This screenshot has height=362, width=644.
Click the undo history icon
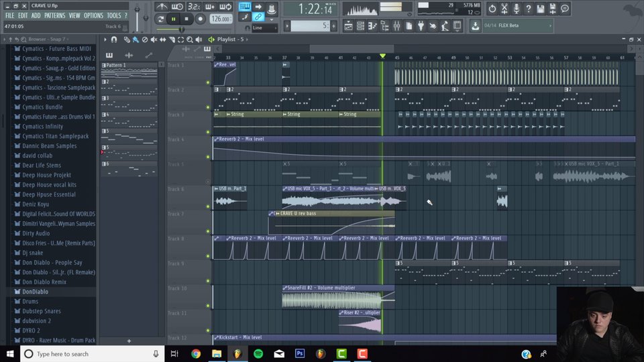tap(492, 9)
